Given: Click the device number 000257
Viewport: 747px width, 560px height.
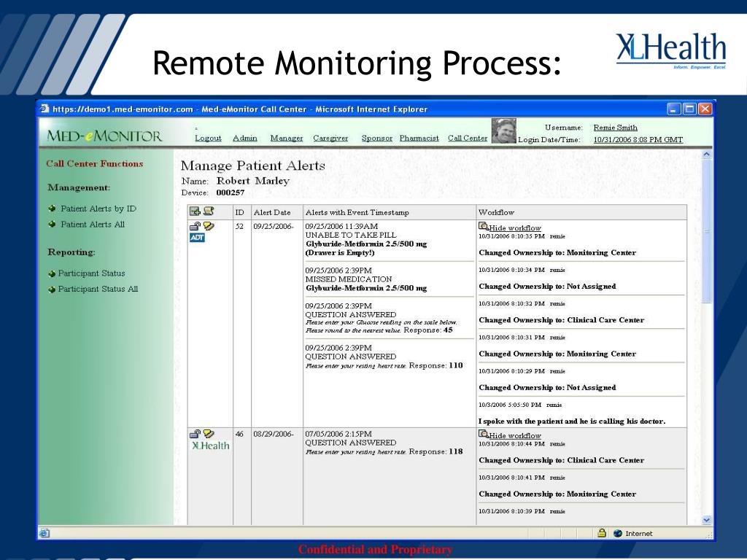Looking at the screenshot, I should coord(230,192).
